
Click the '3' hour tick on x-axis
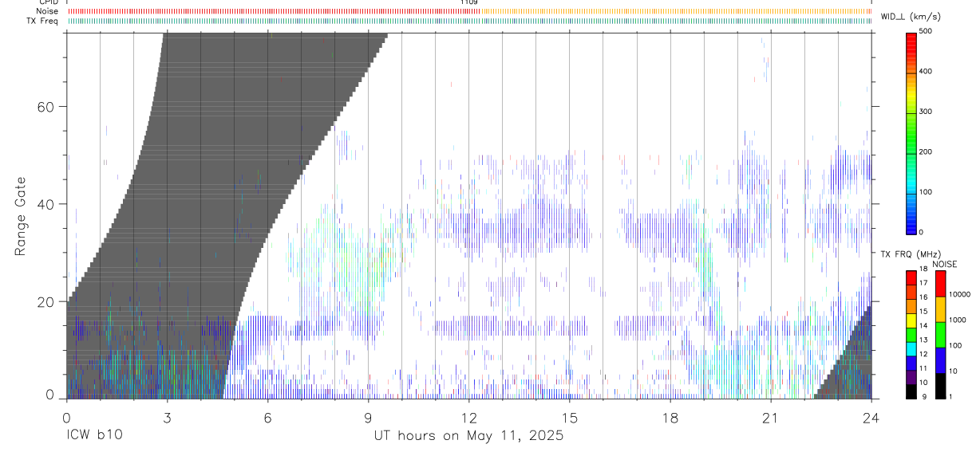point(167,418)
